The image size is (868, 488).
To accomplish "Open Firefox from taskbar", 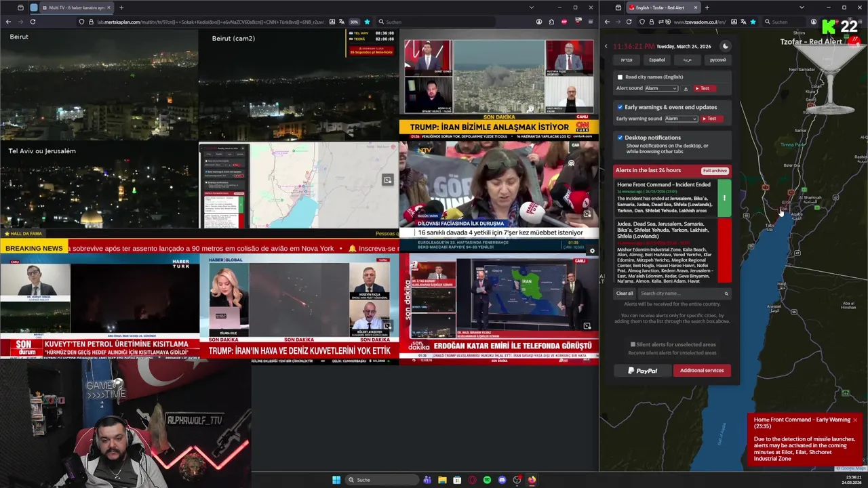I will [x=532, y=480].
